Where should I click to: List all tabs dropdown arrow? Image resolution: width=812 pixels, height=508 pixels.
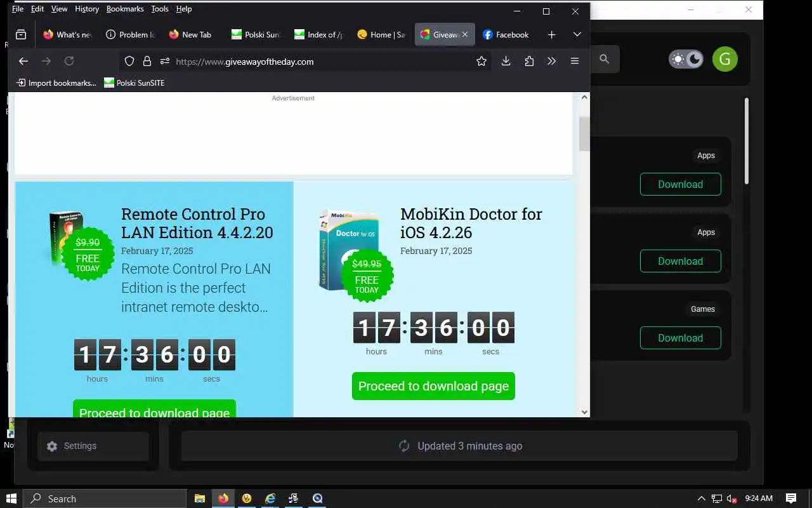point(577,34)
